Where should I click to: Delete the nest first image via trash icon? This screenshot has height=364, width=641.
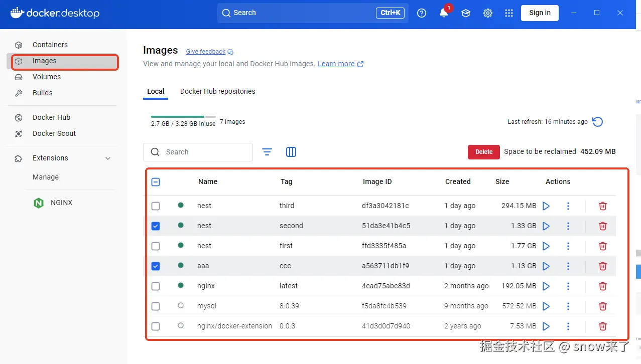(603, 246)
